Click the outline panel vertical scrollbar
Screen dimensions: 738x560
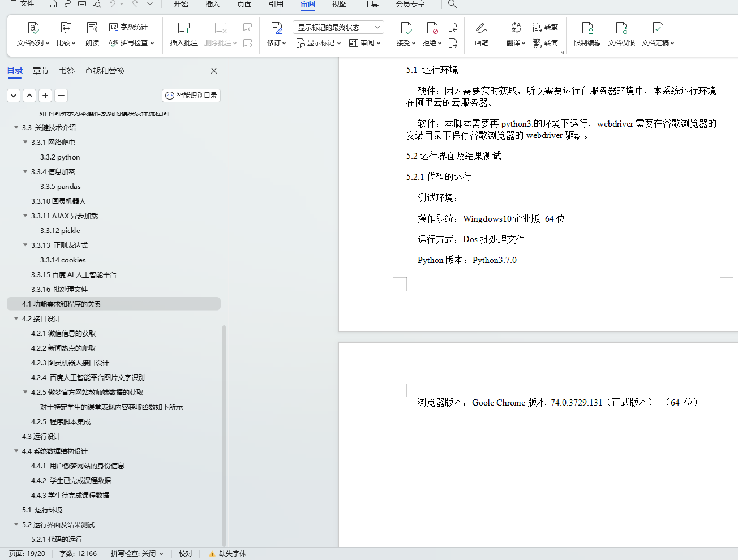(224, 436)
